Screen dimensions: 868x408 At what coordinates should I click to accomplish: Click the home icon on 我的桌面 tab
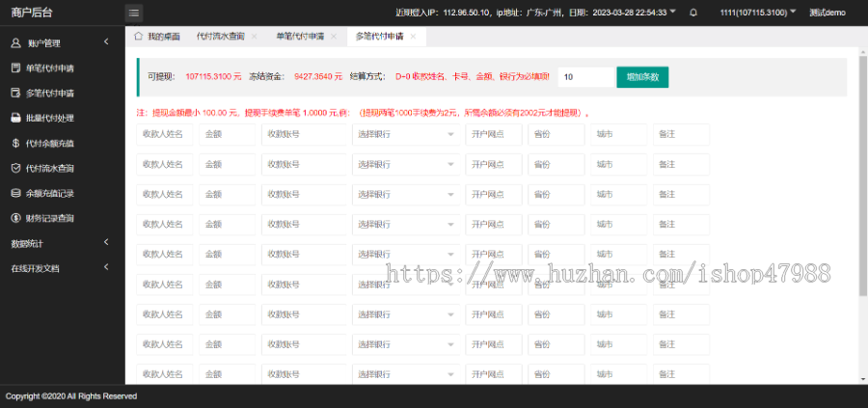point(138,36)
